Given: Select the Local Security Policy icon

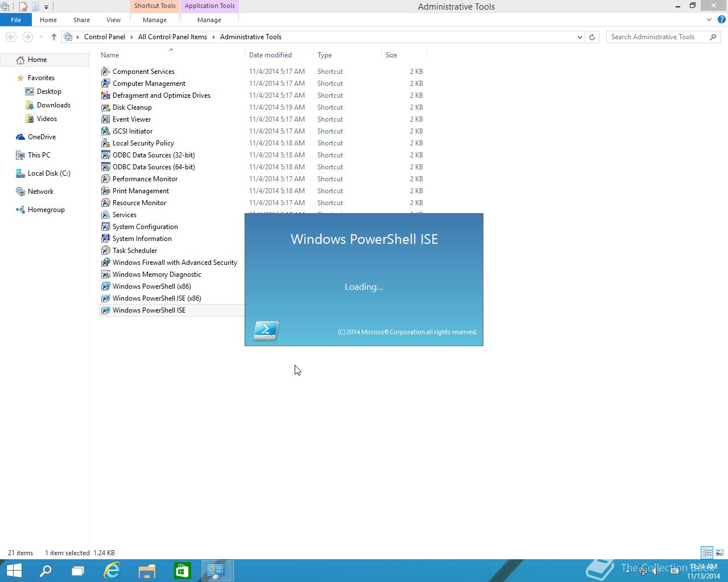Looking at the screenshot, I should point(105,143).
